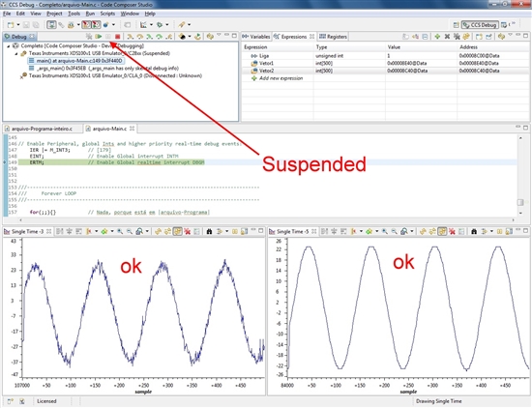The image size is (532, 408).
Task: Click the code editor vertical scrollbar
Action: (x=520, y=175)
